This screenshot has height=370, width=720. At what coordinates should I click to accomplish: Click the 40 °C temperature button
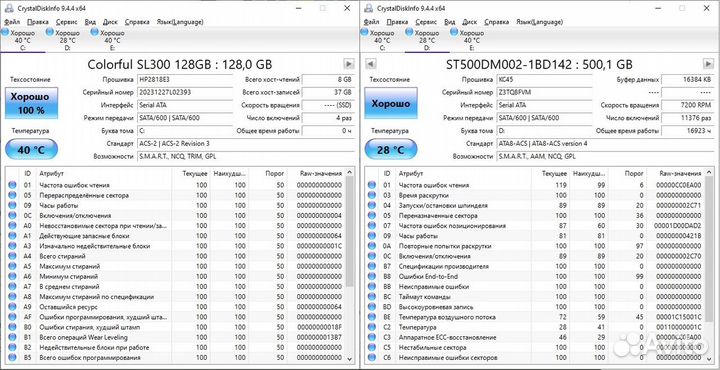31,150
